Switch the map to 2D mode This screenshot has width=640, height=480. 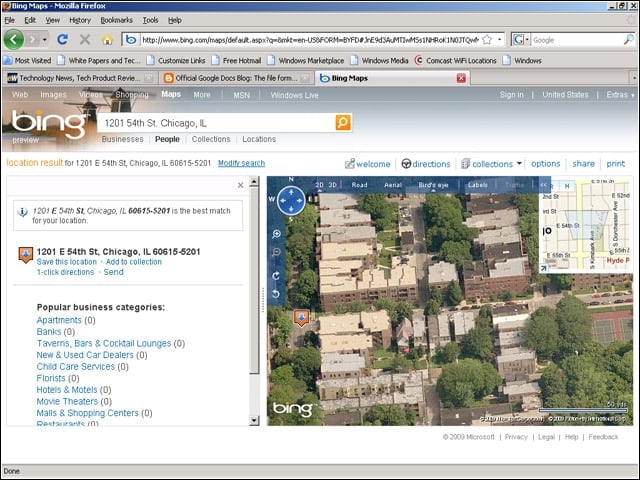(x=320, y=185)
